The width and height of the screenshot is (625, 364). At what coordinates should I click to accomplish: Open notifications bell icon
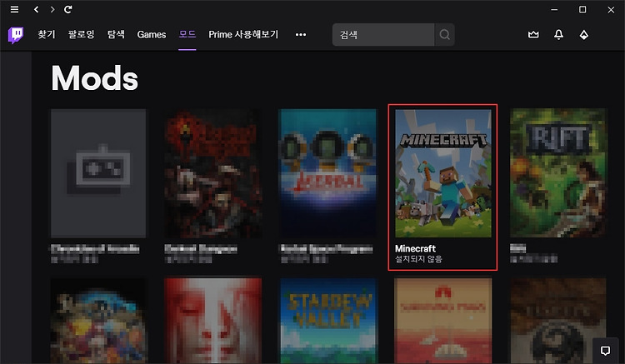[x=559, y=35]
